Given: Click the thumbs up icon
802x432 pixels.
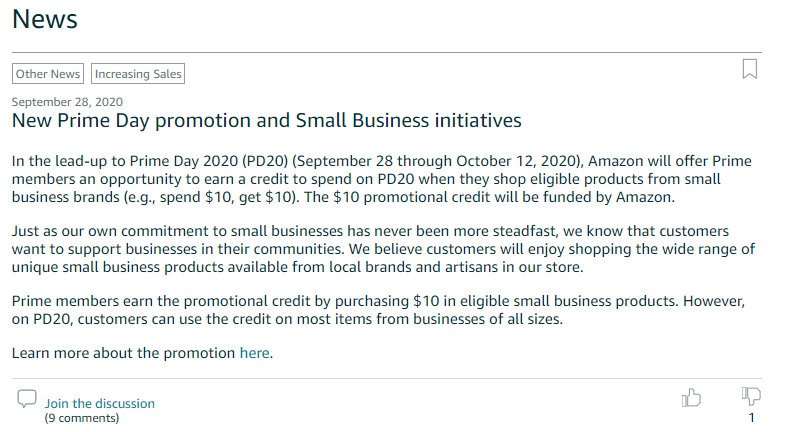Looking at the screenshot, I should 691,397.
